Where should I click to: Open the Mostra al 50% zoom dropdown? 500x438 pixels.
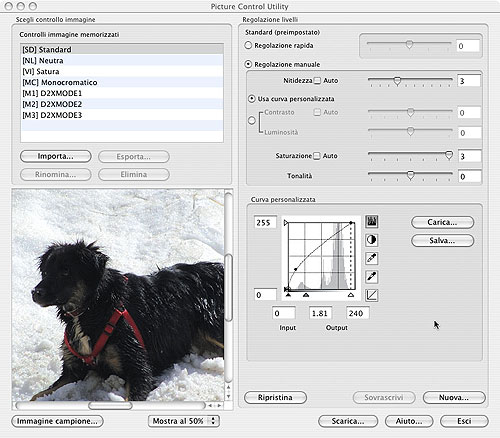184,421
